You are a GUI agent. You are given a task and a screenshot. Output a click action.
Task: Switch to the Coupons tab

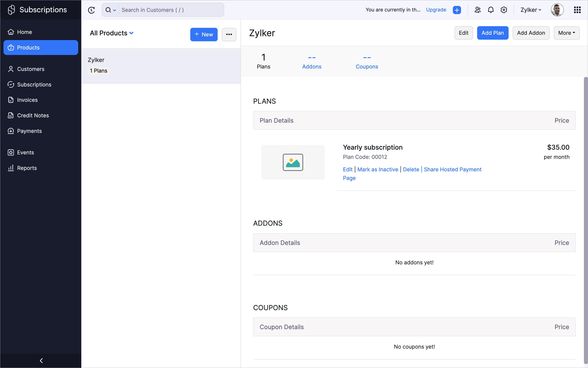367,62
